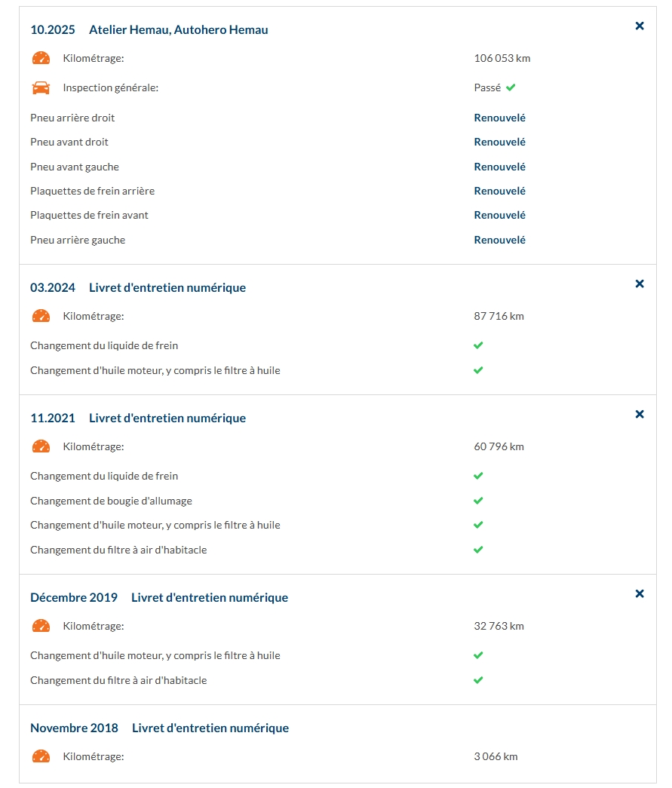
Task: Open the Atelier Hemau, Autohero Hemau link
Action: point(178,29)
